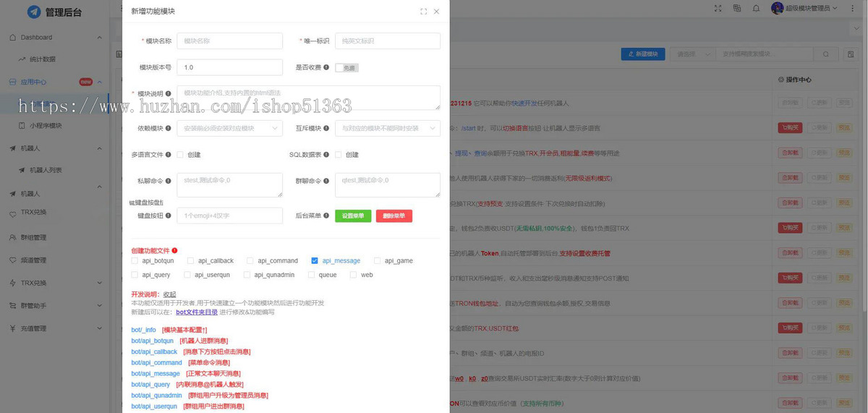Check the api_userqun checkbox
Screen dimensions: 868x413
point(187,275)
